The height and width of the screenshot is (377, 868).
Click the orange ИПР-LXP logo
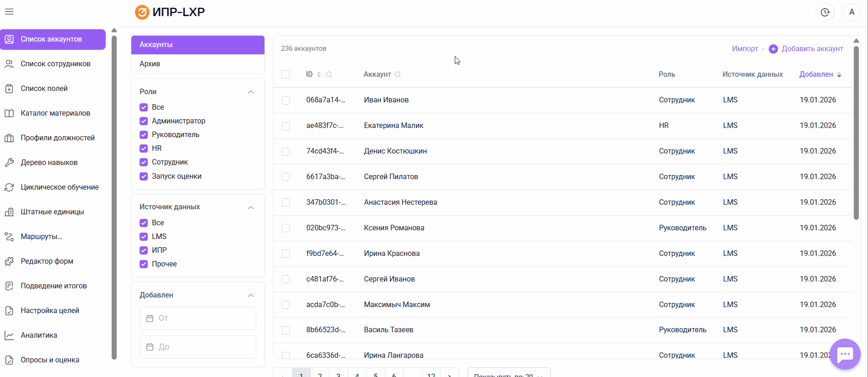click(x=170, y=12)
